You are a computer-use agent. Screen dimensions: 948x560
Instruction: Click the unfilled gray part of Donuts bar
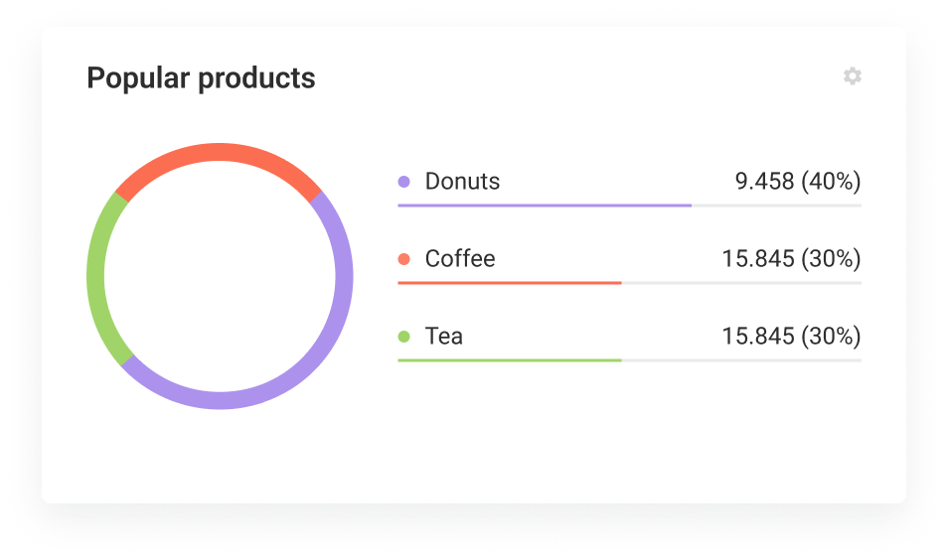tap(775, 206)
